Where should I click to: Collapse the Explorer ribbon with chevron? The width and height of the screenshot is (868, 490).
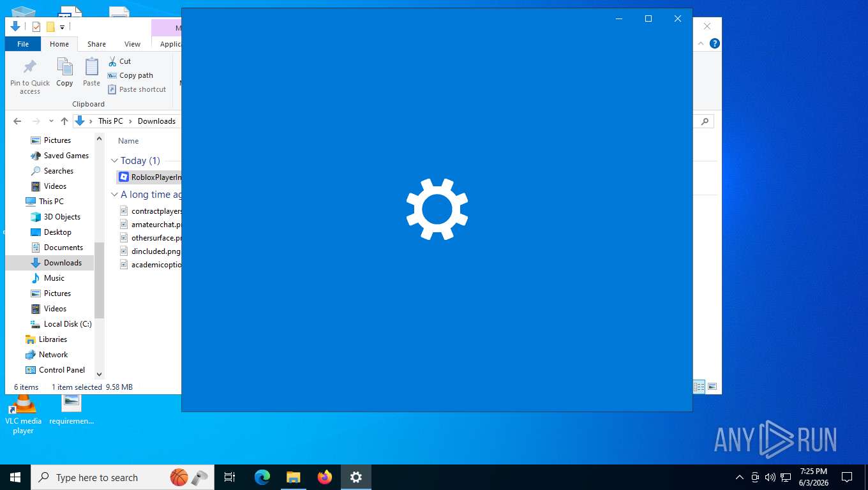[x=701, y=43]
